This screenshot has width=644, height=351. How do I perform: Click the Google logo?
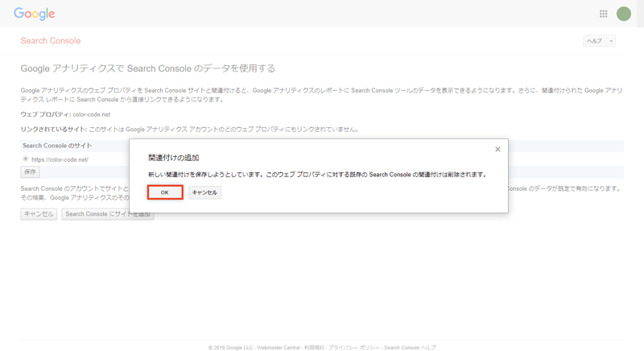pyautogui.click(x=34, y=14)
